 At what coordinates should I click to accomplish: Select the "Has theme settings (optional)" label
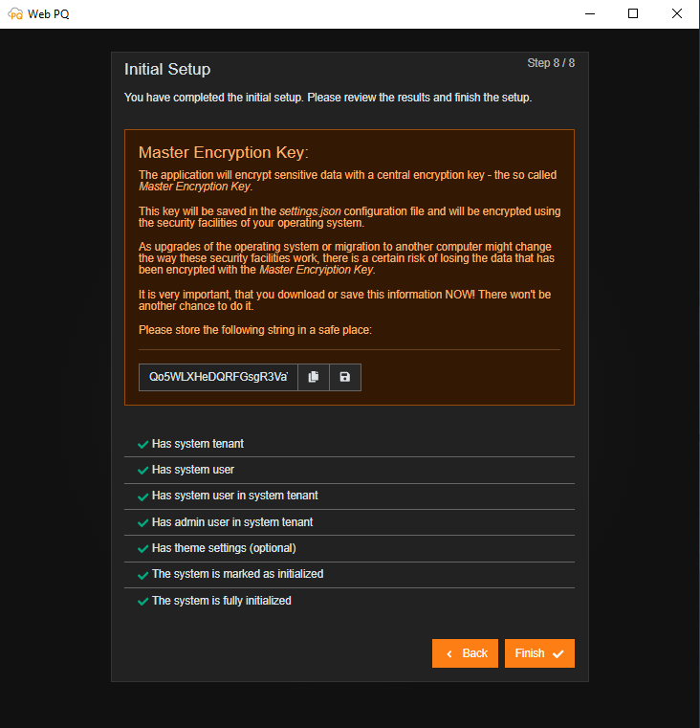pos(224,548)
